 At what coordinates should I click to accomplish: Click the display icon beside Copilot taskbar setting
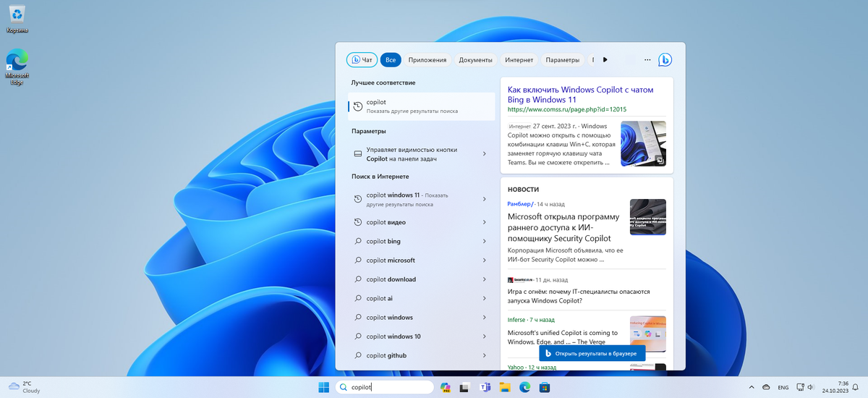coord(357,153)
